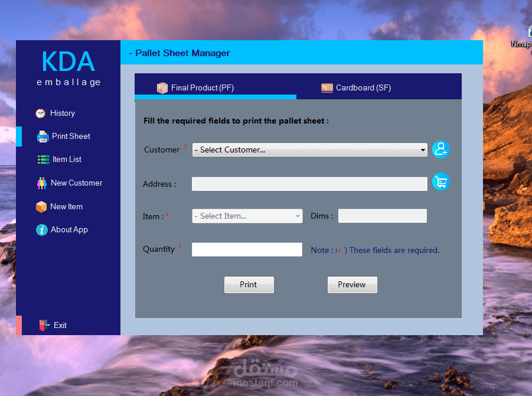Click the Exit door icon
The width and height of the screenshot is (532, 396).
(x=44, y=325)
